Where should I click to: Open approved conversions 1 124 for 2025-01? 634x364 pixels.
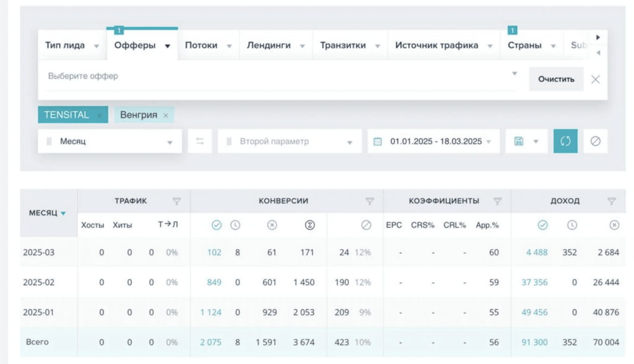coord(211,312)
